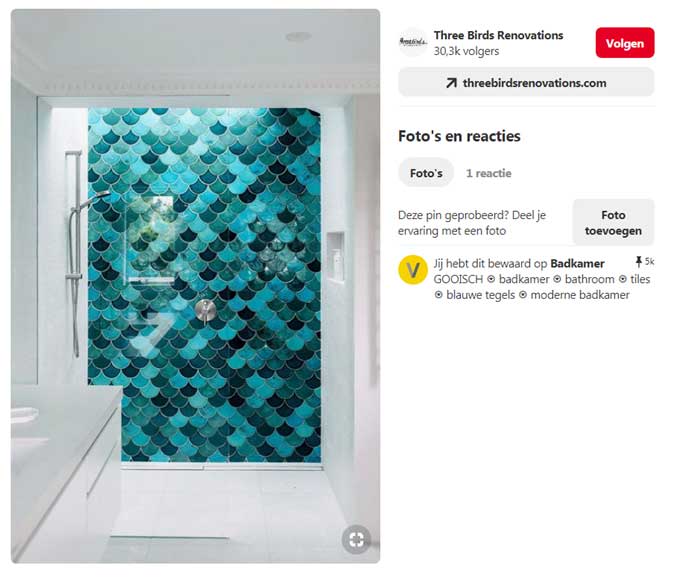Click the arrow icon beside threebirdsrenovations.com
Screen dimensions: 675x577
[451, 83]
